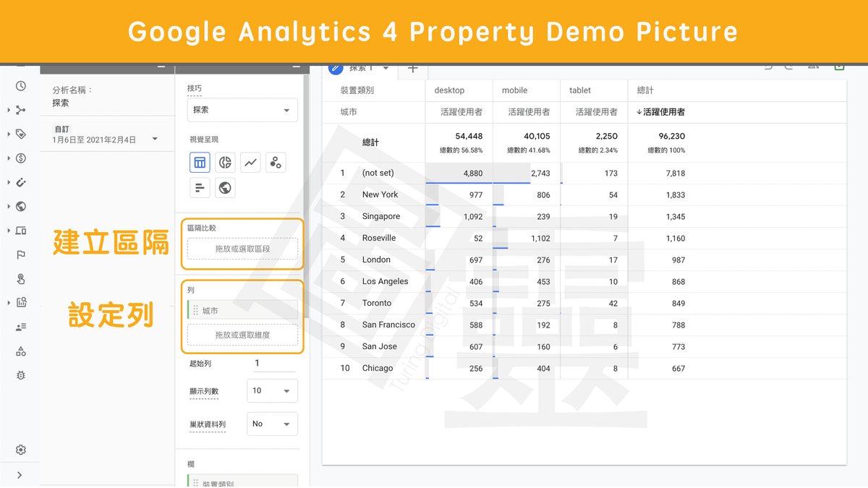Screen dimensions: 868x488
Task: Open the conversions flag icon in sidebar
Action: pyautogui.click(x=21, y=254)
